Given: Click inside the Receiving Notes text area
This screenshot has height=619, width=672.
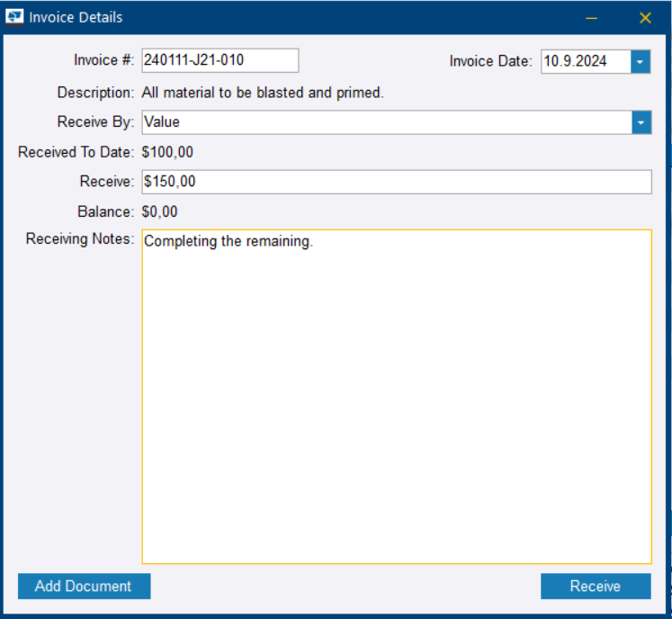Looking at the screenshot, I should [397, 397].
